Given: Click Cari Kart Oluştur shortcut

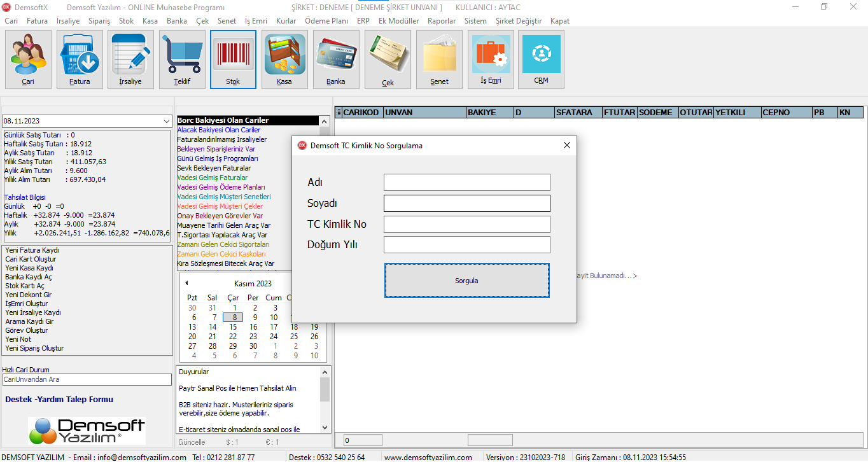Looking at the screenshot, I should coord(31,259).
